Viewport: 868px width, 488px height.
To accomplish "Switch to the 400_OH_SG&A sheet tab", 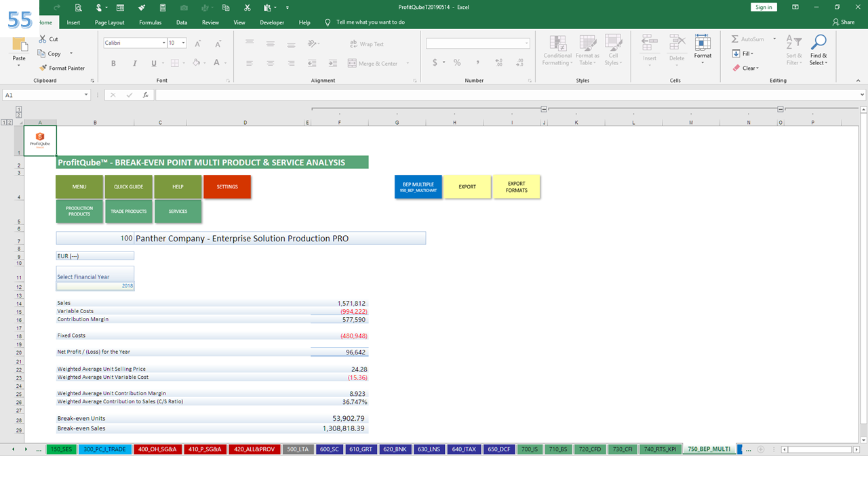I will click(157, 449).
